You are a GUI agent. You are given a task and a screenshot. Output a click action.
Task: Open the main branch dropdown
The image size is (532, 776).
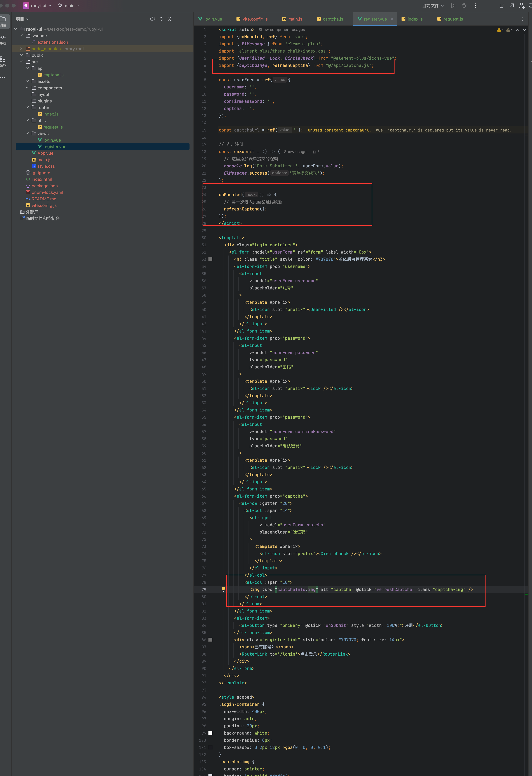click(x=69, y=6)
